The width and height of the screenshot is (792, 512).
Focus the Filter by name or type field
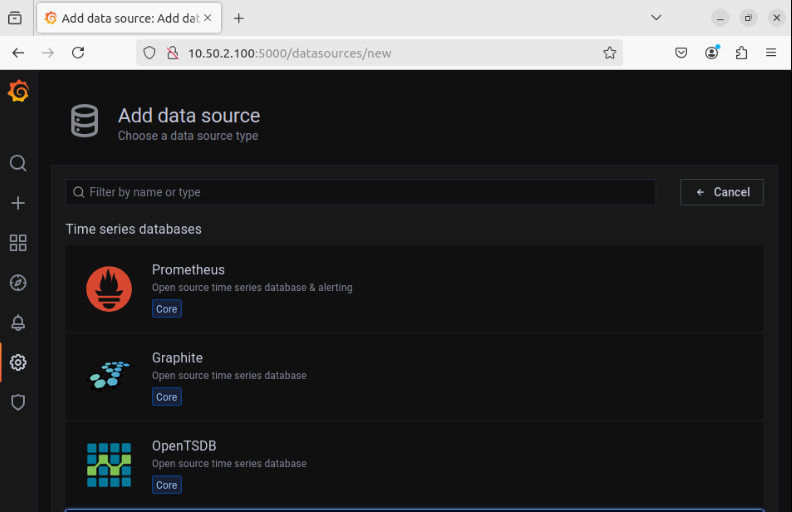coord(361,192)
